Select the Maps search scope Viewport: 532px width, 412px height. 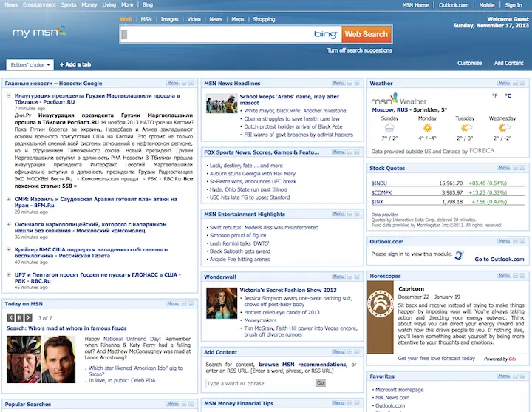click(x=237, y=19)
